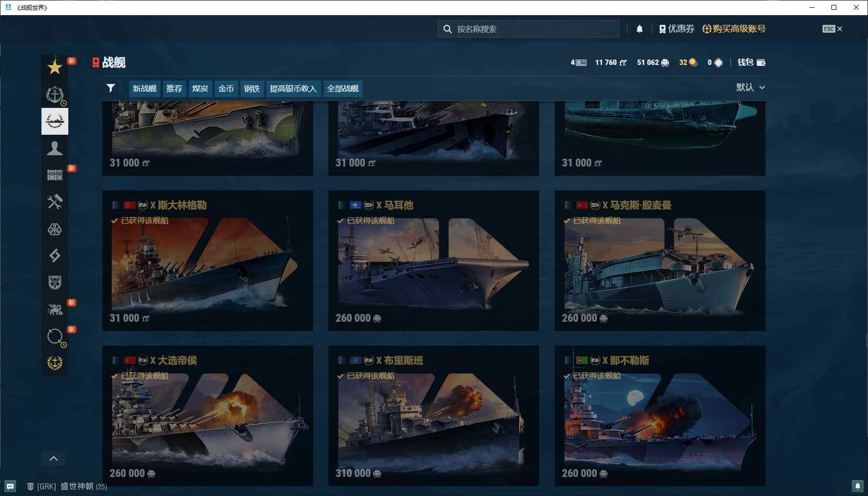Open the crossed wrench and hammer section
The image size is (868, 496).
55,202
